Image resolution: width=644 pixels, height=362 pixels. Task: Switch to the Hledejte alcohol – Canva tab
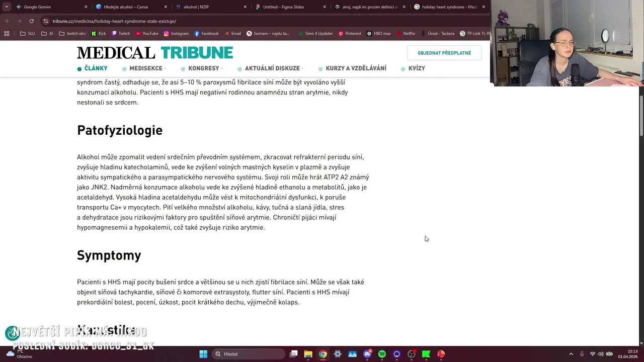(x=131, y=7)
